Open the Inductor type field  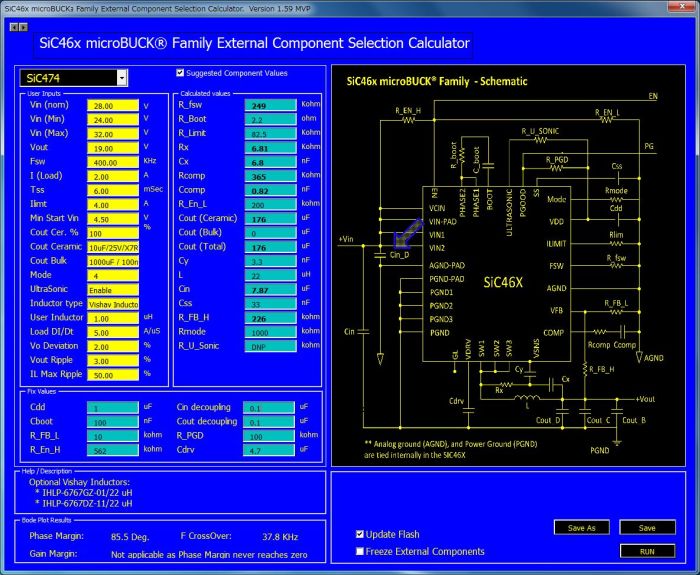click(x=113, y=304)
